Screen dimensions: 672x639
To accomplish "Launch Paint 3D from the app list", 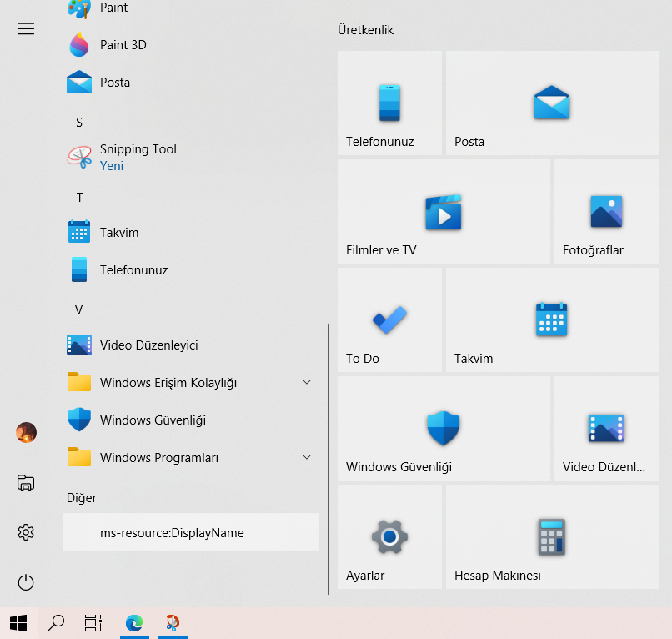I will click(x=191, y=44).
